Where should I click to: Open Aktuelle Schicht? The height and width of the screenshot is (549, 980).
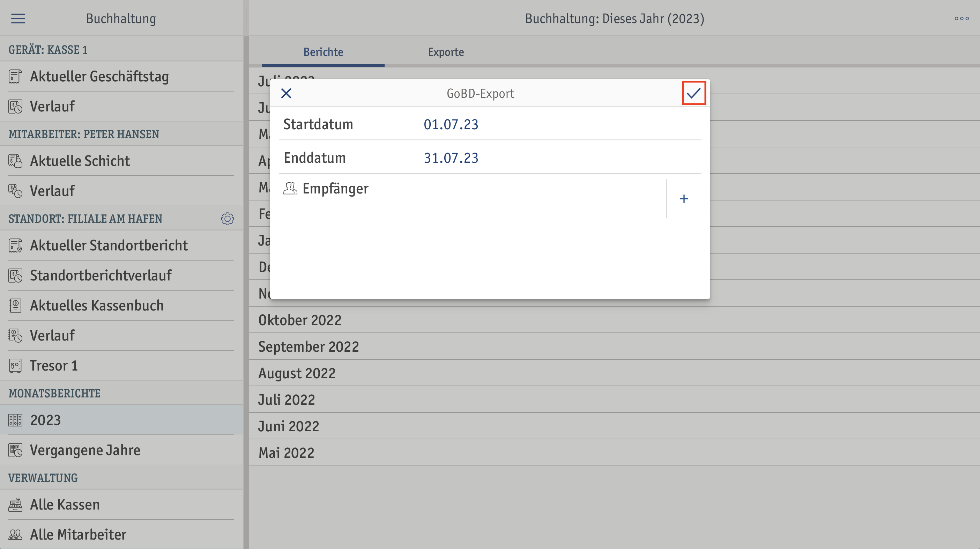click(x=121, y=161)
